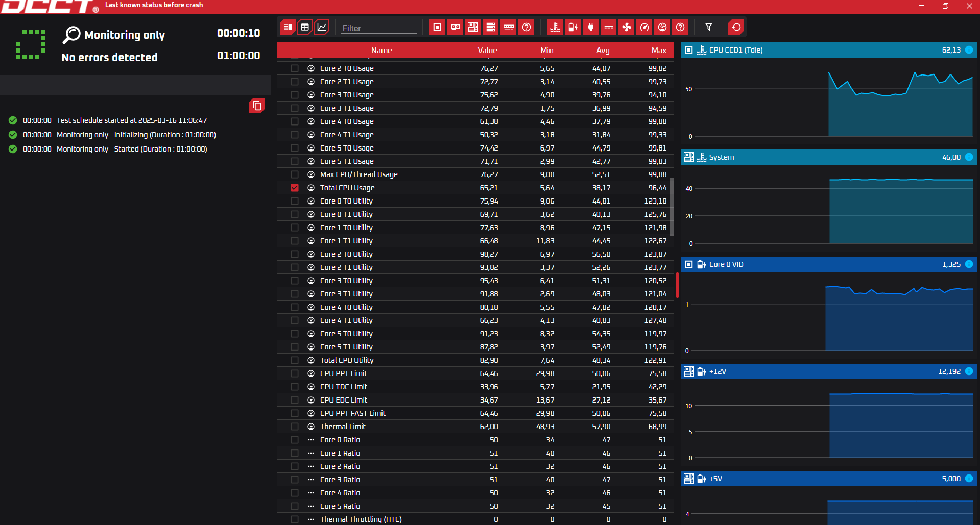Check the Core 0 T0 Utility checkbox
This screenshot has height=525, width=980.
point(295,201)
